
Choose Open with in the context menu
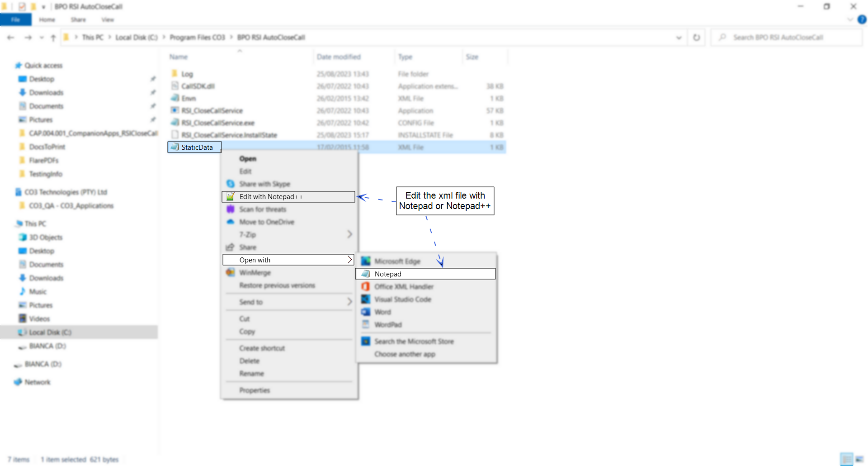pos(288,260)
